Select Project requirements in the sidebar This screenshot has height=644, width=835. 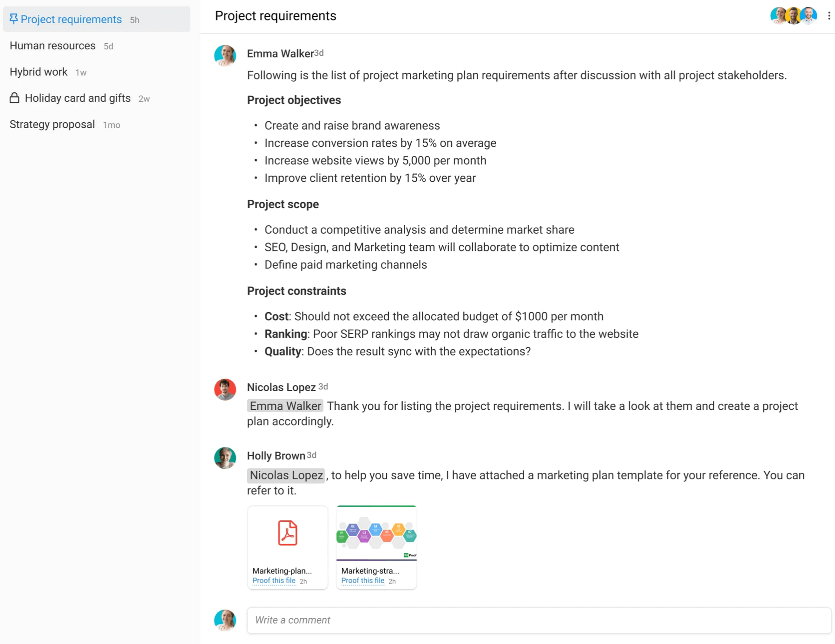coord(71,20)
